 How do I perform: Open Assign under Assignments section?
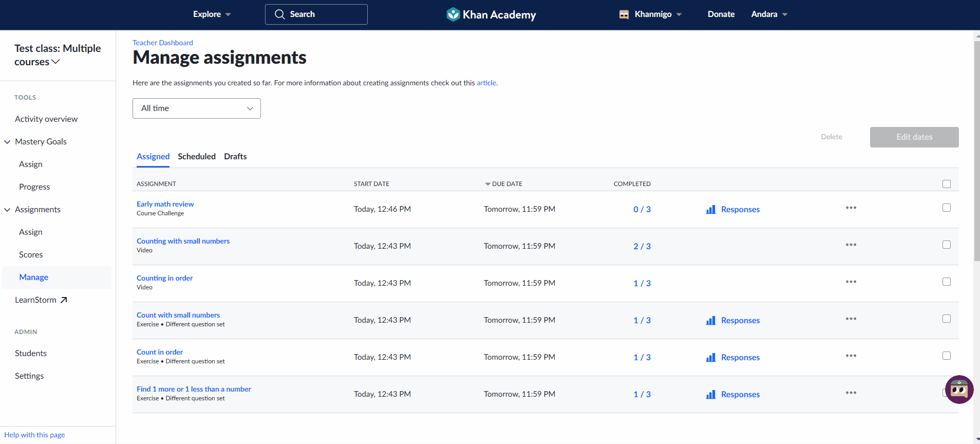coord(31,232)
